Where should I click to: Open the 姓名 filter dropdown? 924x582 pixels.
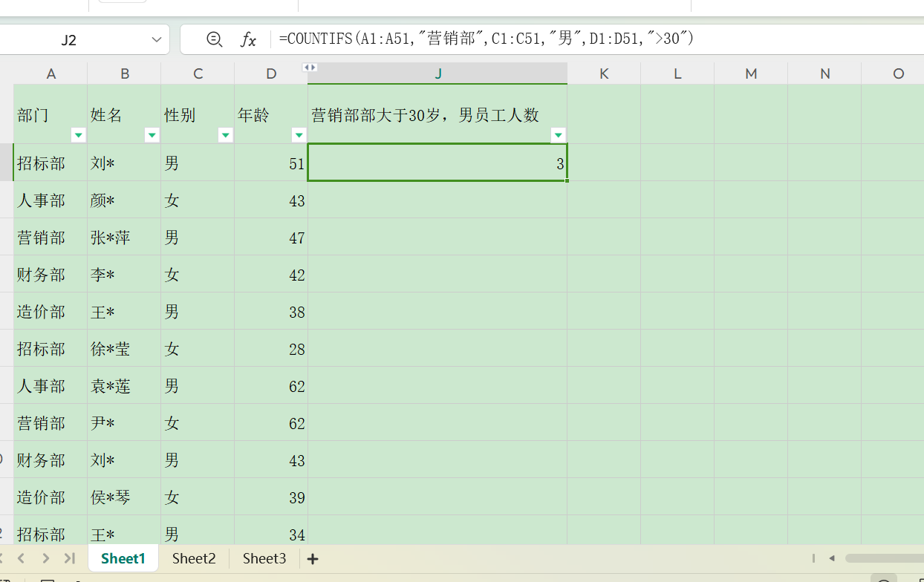click(x=152, y=135)
